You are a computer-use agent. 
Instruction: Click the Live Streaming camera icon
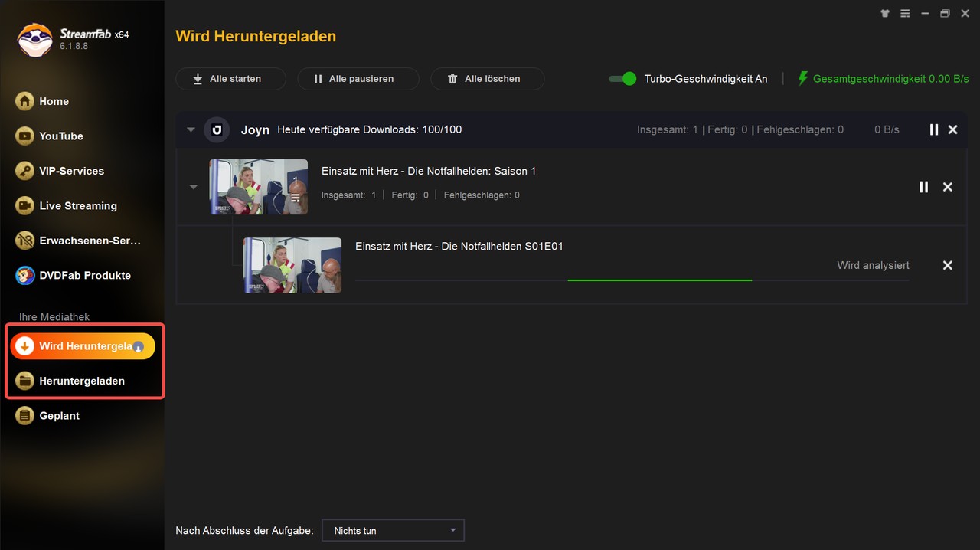(25, 206)
